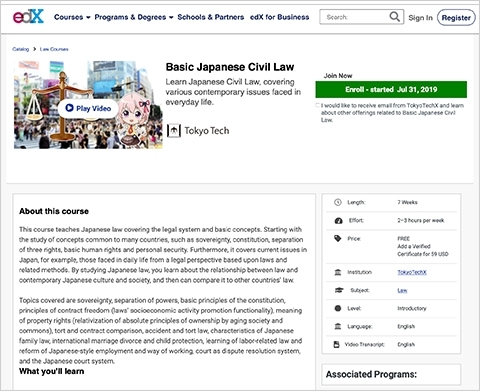The height and width of the screenshot is (391, 480).
Task: Click the clock icon beside Length
Action: [338, 202]
